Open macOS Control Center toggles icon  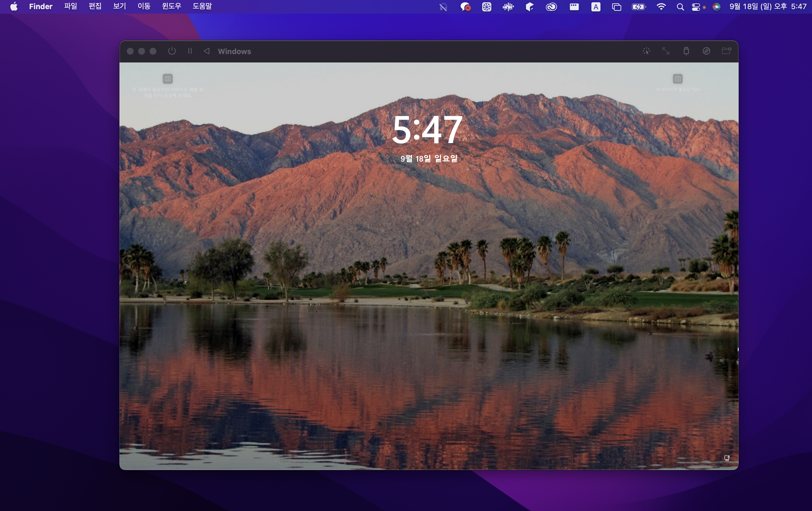pos(696,7)
